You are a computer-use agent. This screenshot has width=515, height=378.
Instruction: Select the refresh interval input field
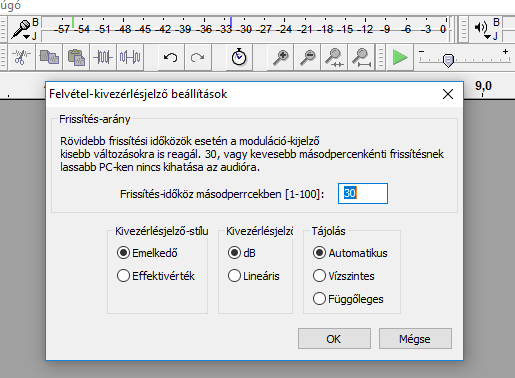pos(363,193)
